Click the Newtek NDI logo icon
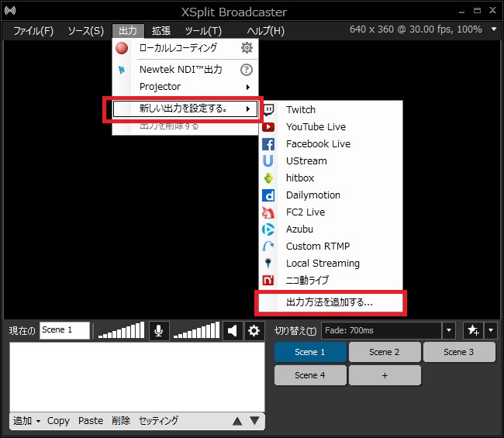The image size is (504, 438). 122,70
